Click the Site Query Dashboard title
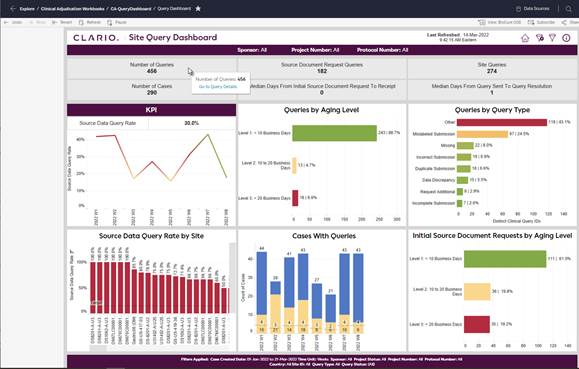Screen dimensions: 579x369 (x=173, y=37)
